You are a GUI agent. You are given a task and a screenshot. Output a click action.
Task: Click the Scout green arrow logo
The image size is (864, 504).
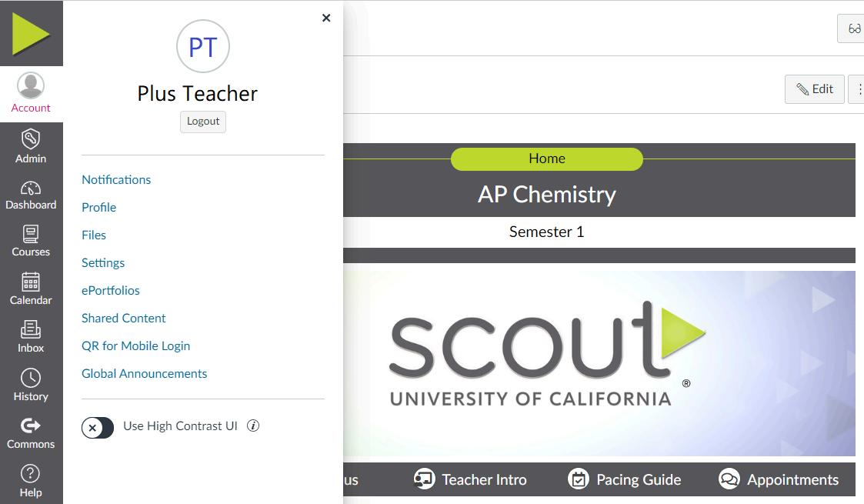tap(31, 33)
